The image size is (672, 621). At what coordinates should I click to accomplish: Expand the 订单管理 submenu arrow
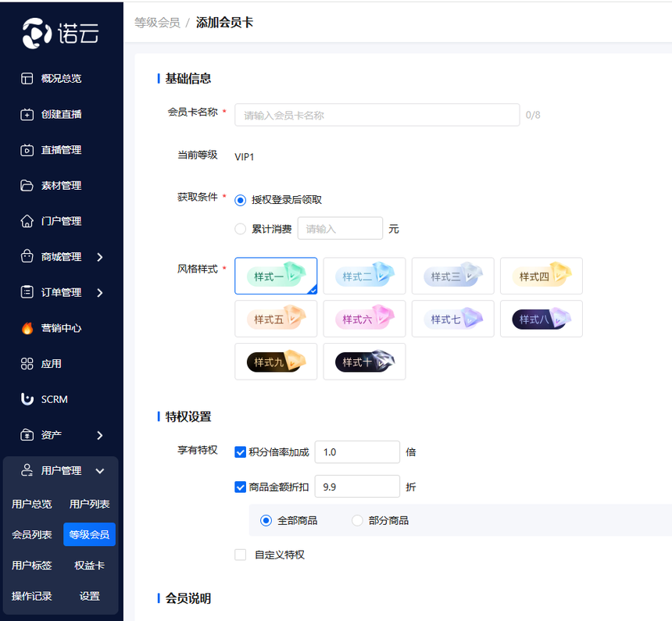(100, 293)
